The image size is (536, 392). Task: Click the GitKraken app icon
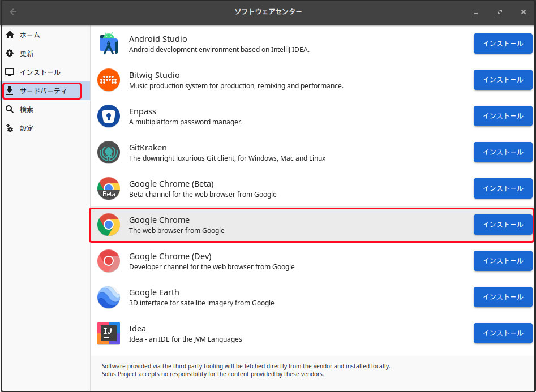pos(108,152)
